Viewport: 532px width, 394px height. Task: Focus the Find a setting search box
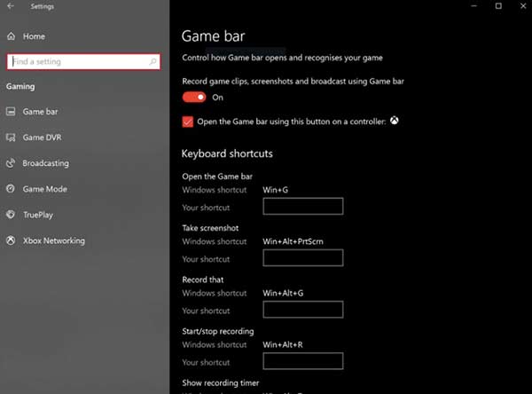click(83, 61)
